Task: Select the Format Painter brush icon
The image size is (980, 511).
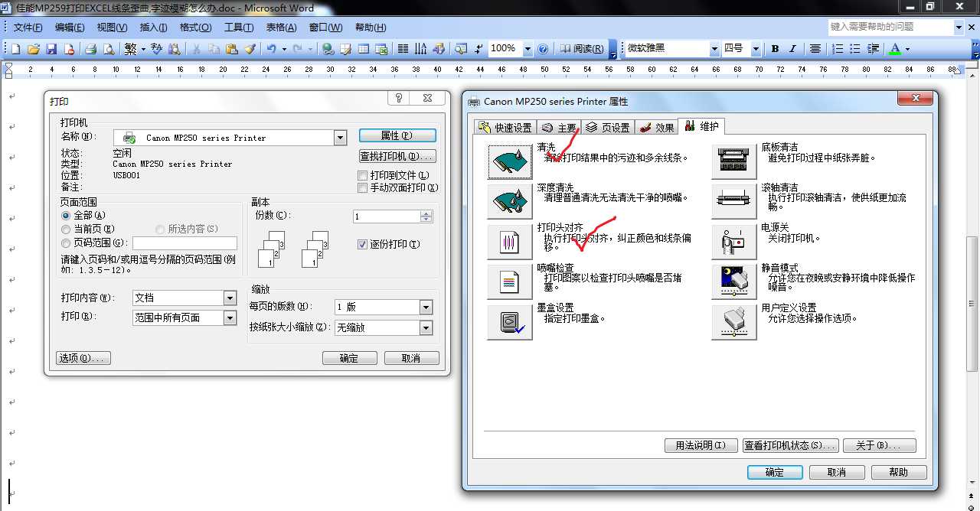Action: pos(249,49)
